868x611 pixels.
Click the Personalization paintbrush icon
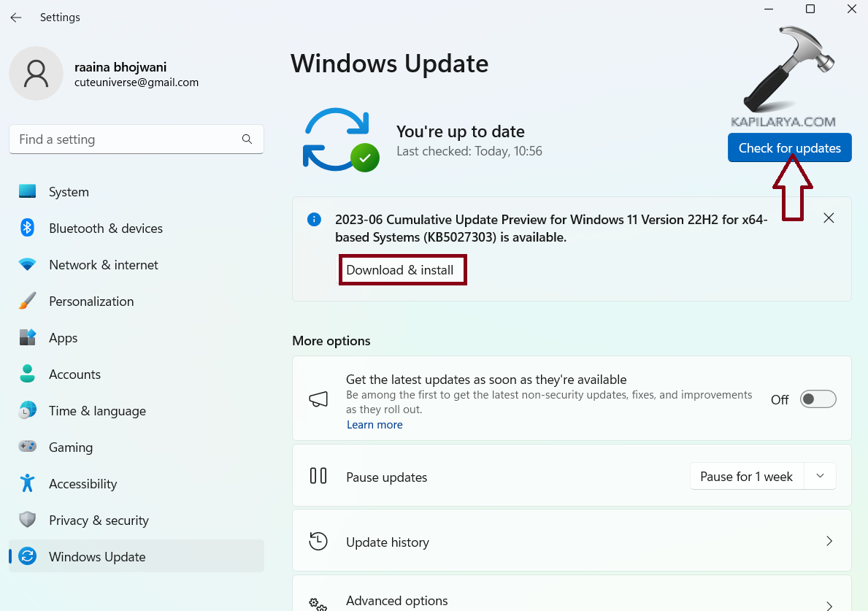click(28, 301)
